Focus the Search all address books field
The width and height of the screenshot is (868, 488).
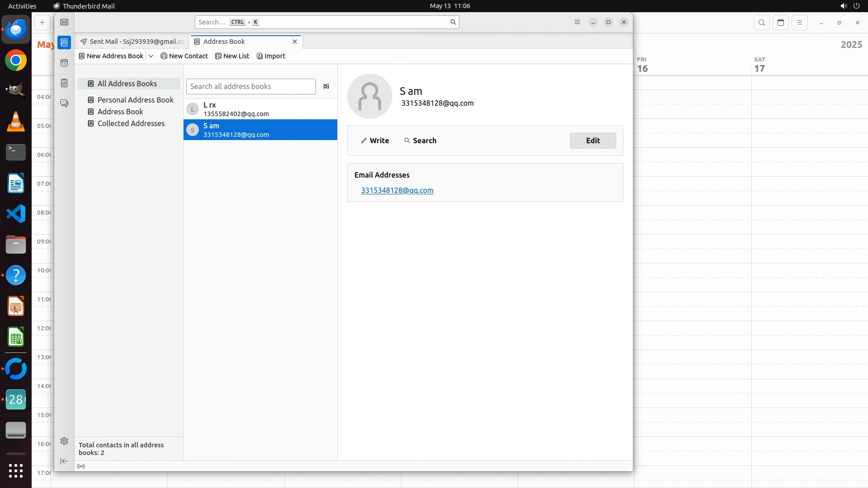(250, 86)
